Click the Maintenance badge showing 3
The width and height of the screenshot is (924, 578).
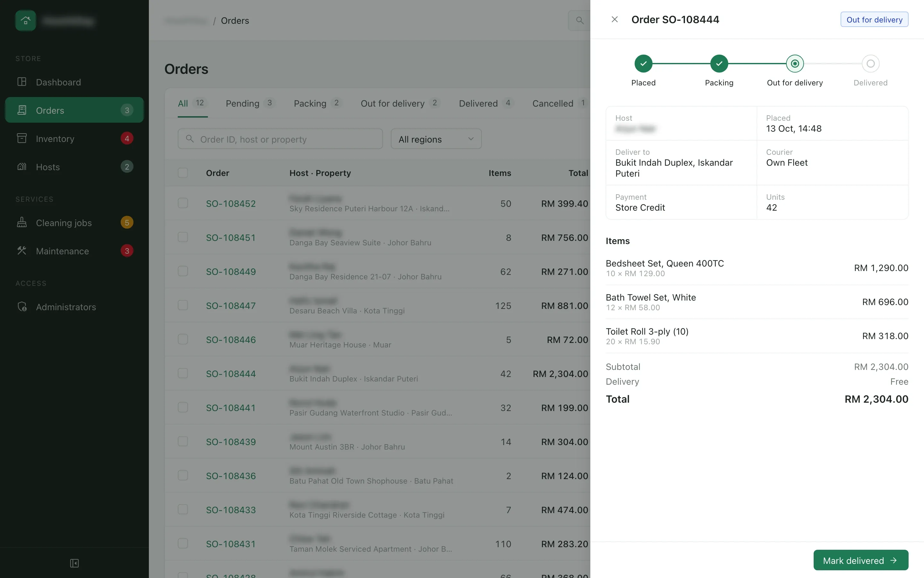pyautogui.click(x=127, y=251)
